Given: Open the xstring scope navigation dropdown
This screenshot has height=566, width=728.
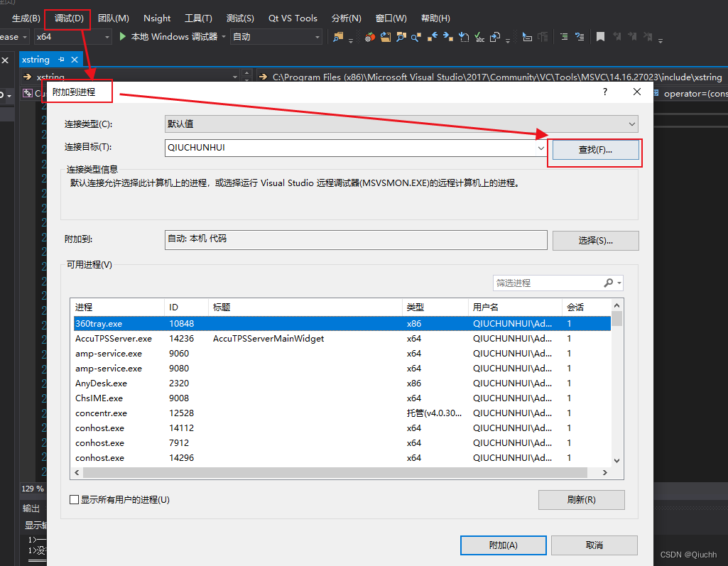Looking at the screenshot, I should click(x=235, y=77).
